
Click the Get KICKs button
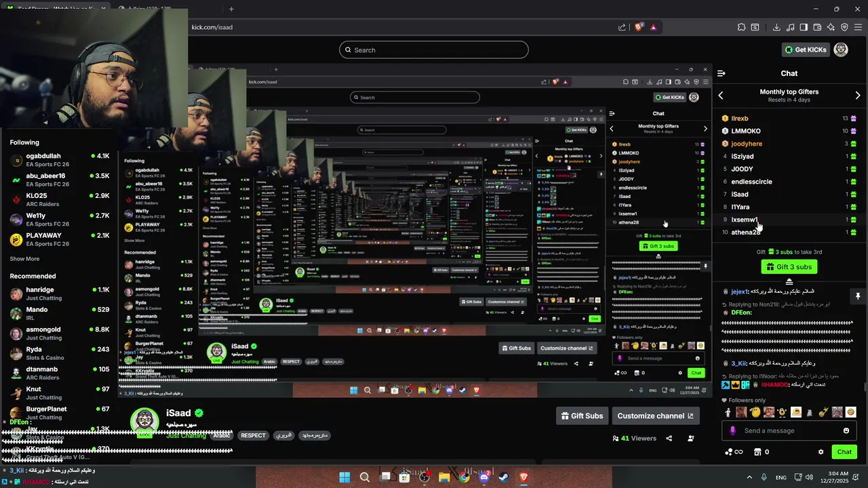click(806, 49)
